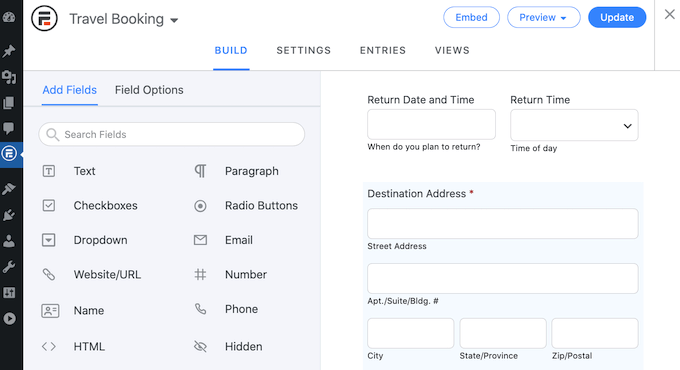Open the Pages icon in admin sidebar
680x370 pixels.
(x=9, y=103)
